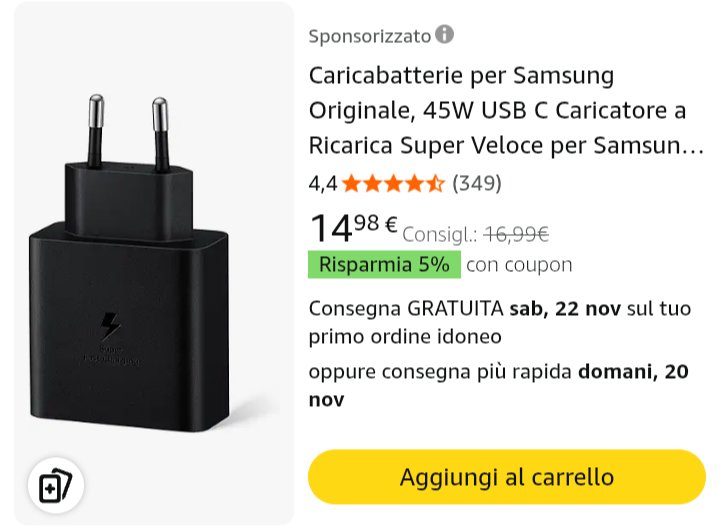720x531 pixels.
Task: Click the metal plug prongs in the photo
Action: pyautogui.click(x=127, y=130)
